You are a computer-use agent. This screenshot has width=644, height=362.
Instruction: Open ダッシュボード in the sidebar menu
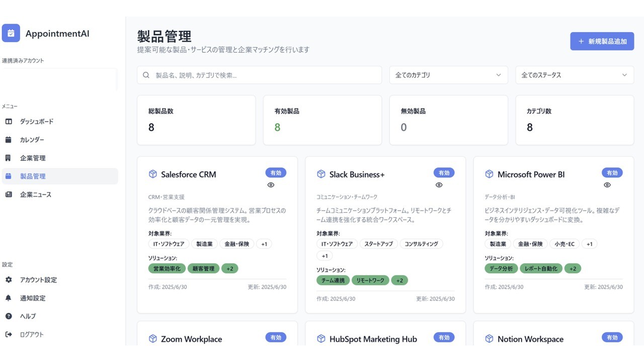tap(60, 122)
